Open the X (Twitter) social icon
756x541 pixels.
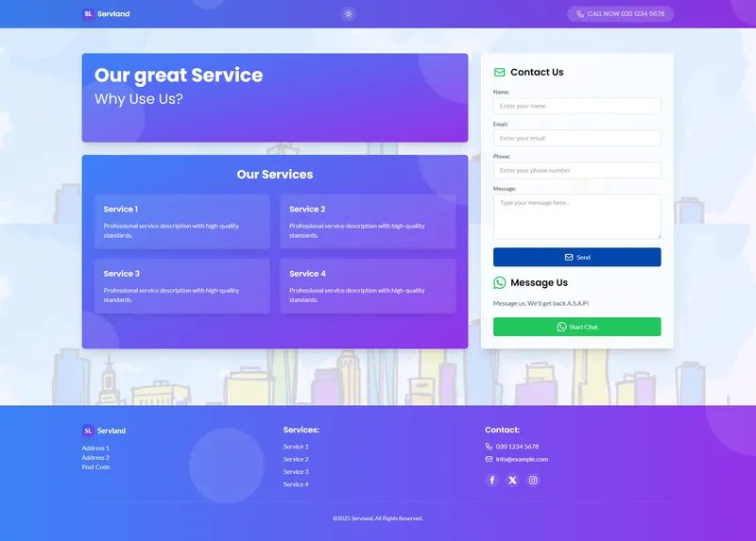(512, 480)
